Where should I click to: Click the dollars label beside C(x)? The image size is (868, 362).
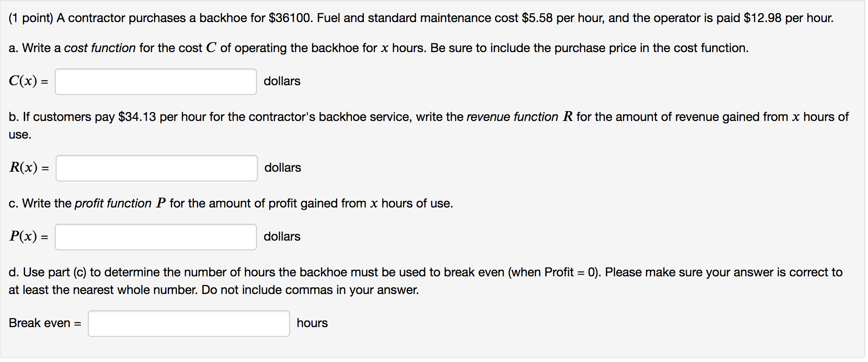282,81
